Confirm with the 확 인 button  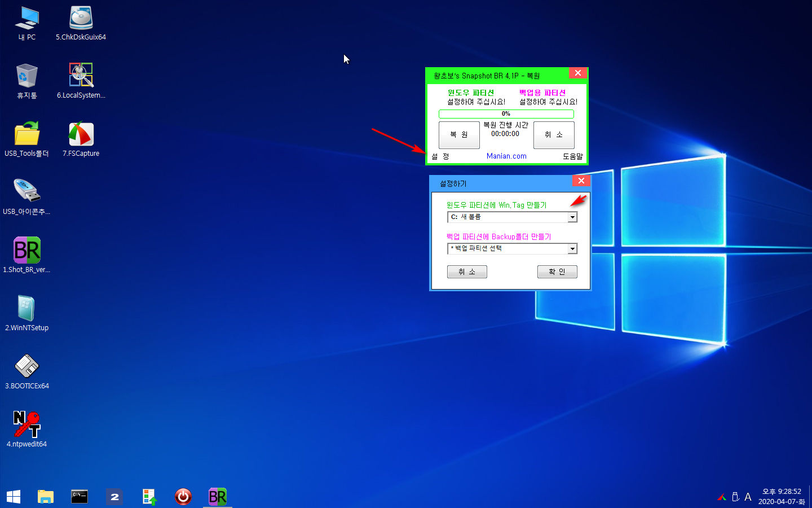[x=557, y=272]
